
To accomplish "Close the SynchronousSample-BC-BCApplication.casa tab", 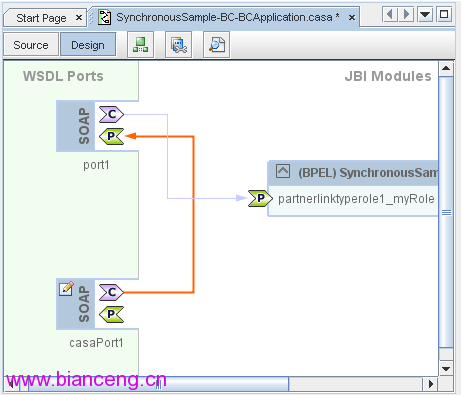I will (352, 17).
